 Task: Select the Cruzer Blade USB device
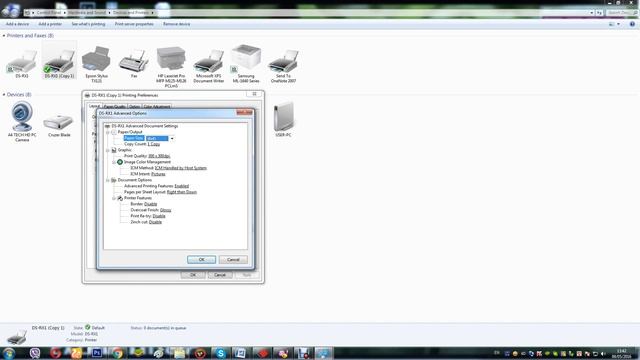point(59,124)
